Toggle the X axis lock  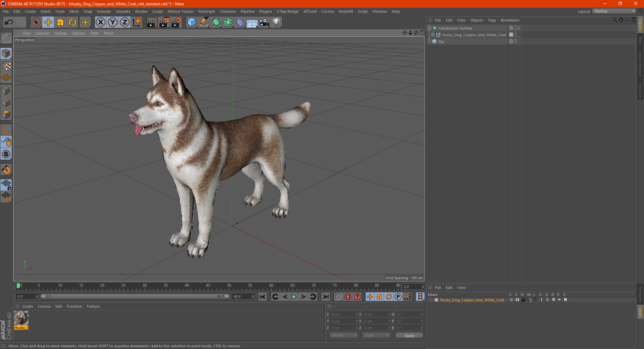[x=100, y=22]
